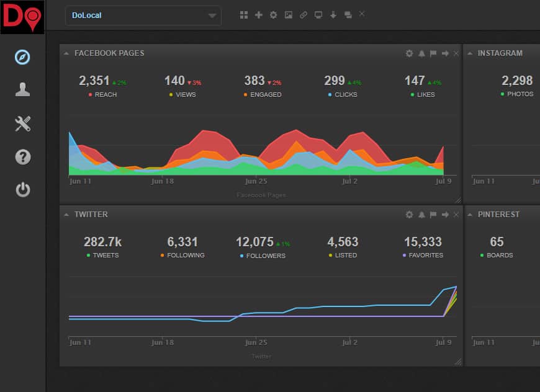This screenshot has width=540, height=392.
Task: Click the 12,075 followers value
Action: (x=254, y=242)
